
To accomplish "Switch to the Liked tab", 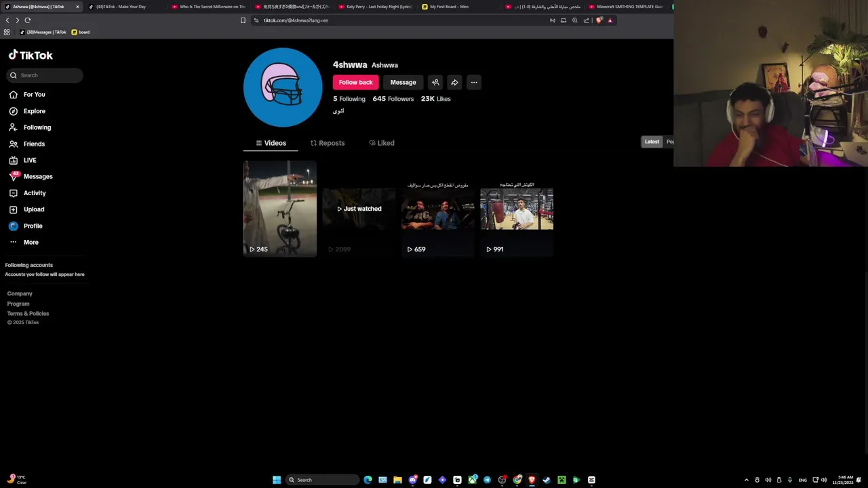I will (x=382, y=143).
